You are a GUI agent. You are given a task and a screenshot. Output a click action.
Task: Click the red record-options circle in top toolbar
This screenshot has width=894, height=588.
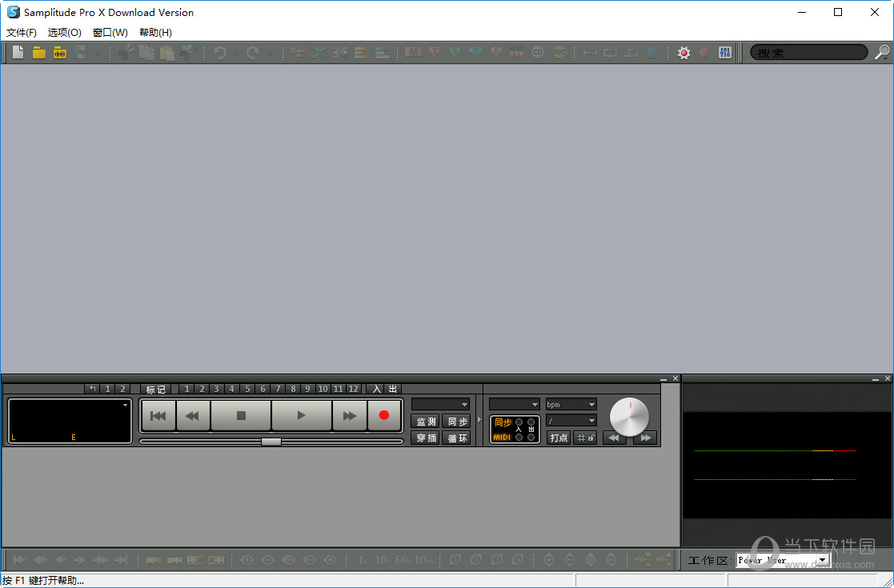[x=704, y=53]
